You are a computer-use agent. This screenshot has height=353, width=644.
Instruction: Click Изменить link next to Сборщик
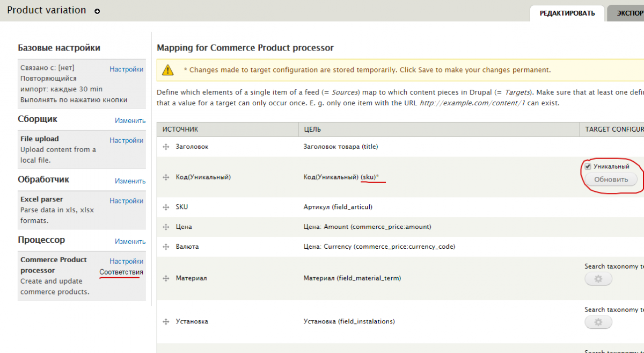[130, 121]
